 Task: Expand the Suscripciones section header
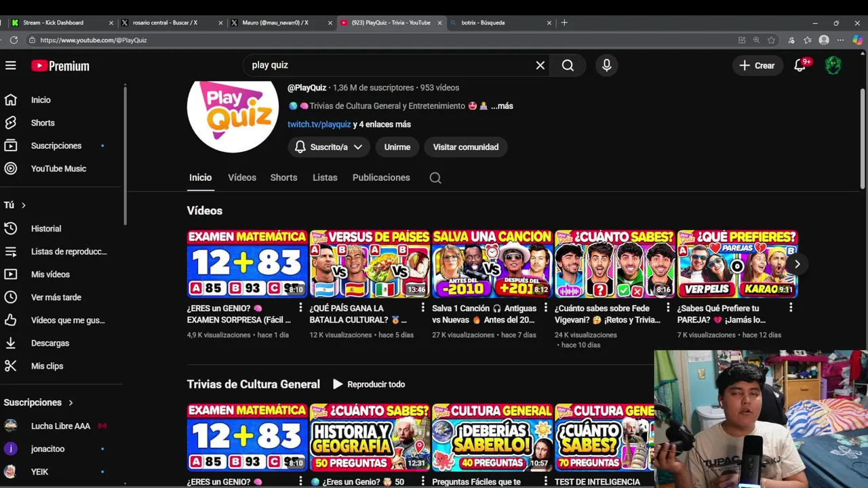39,403
